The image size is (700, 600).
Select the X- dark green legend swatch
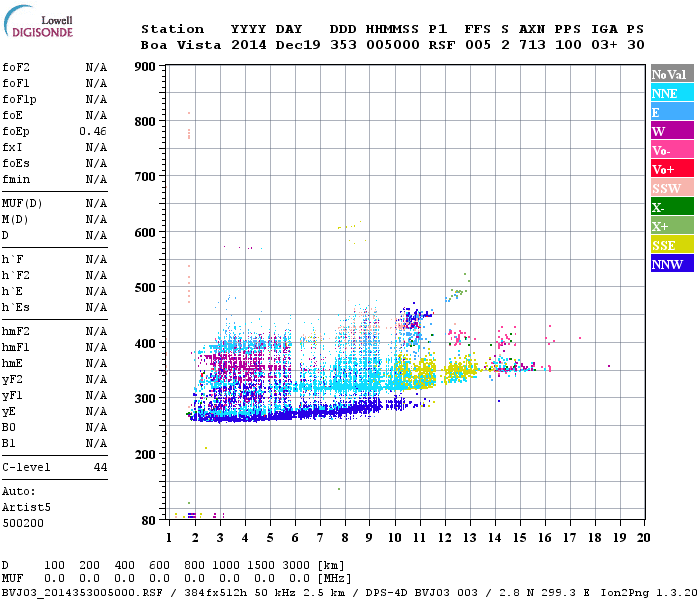click(672, 207)
